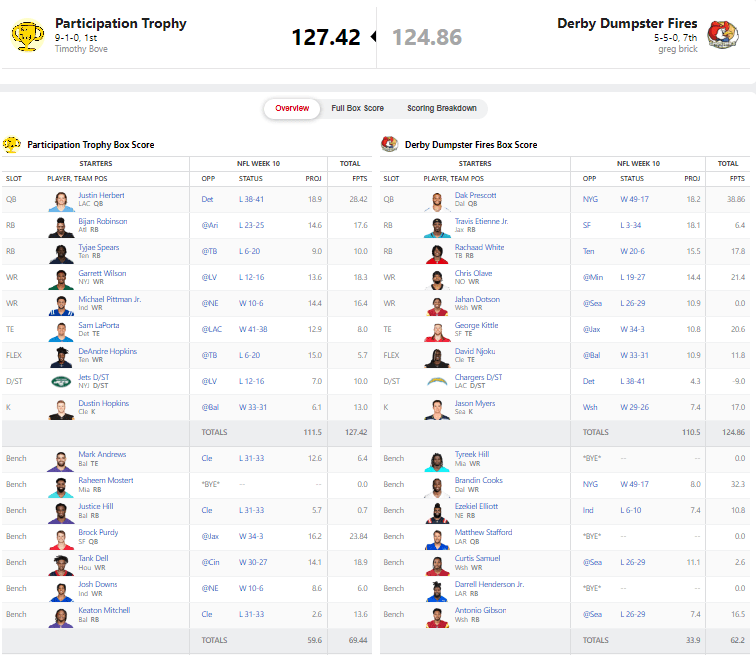756x655 pixels.
Task: Click the Participation Trophy team logo icon
Action: point(27,36)
